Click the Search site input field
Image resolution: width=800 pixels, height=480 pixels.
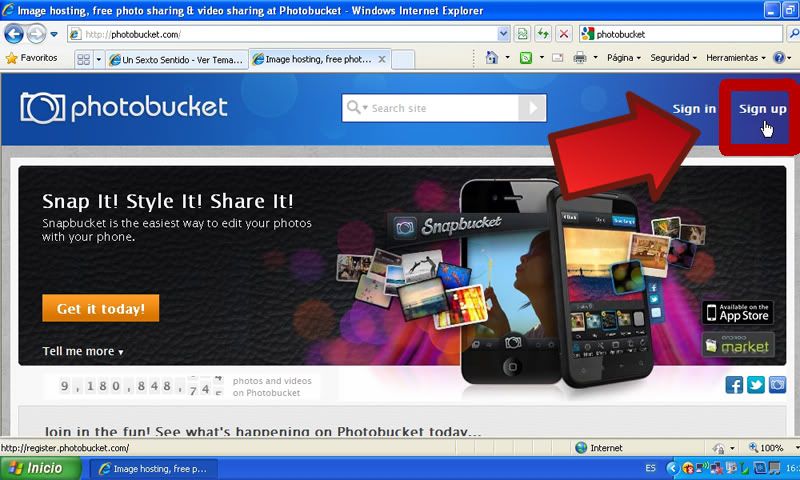click(443, 108)
